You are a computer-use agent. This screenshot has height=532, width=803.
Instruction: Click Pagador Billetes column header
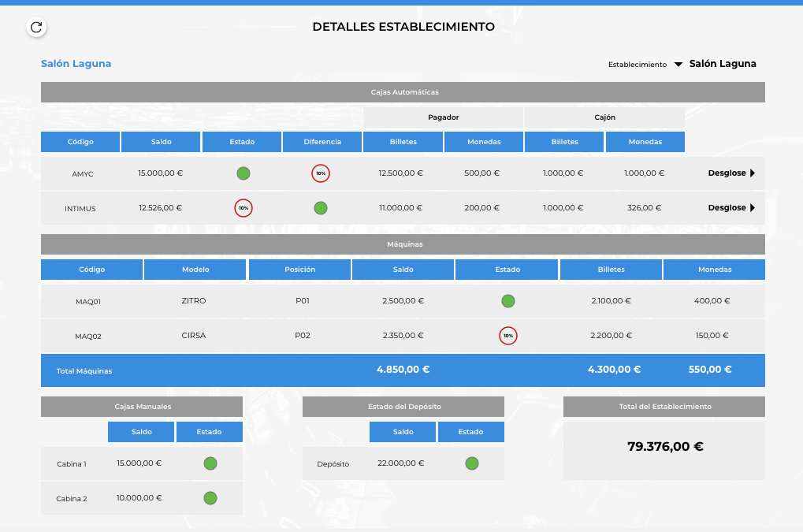point(403,142)
